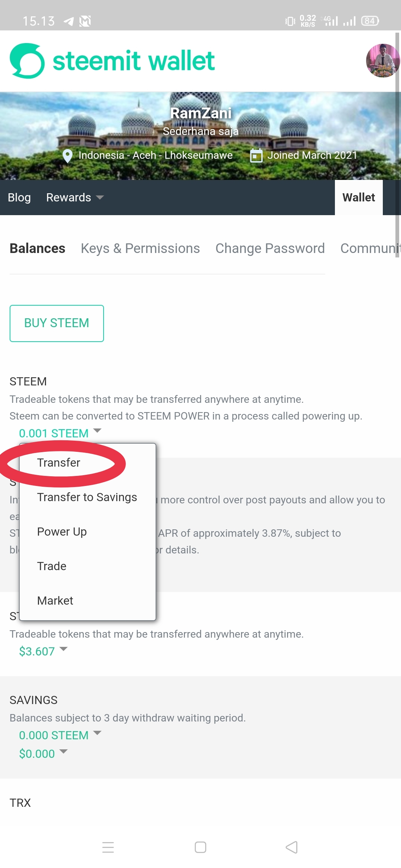Open the user profile avatar
The image size is (401, 868).
tap(382, 61)
